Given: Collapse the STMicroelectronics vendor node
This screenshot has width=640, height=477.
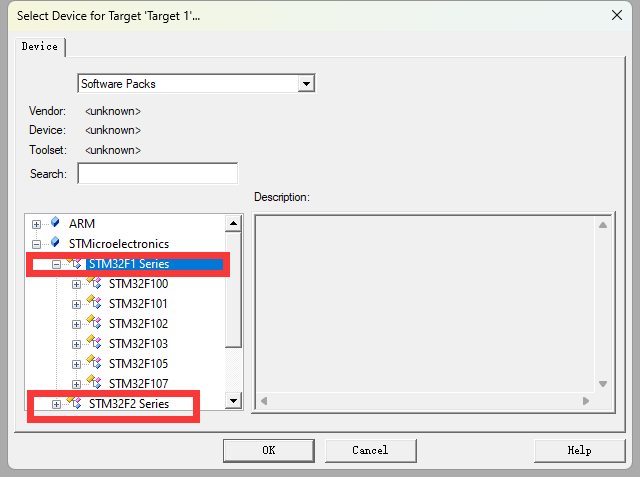Looking at the screenshot, I should (x=36, y=244).
